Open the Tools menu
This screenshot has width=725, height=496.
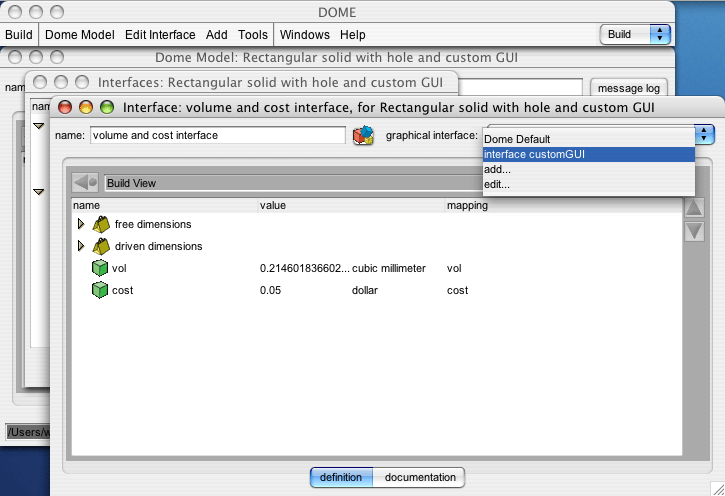tap(252, 35)
